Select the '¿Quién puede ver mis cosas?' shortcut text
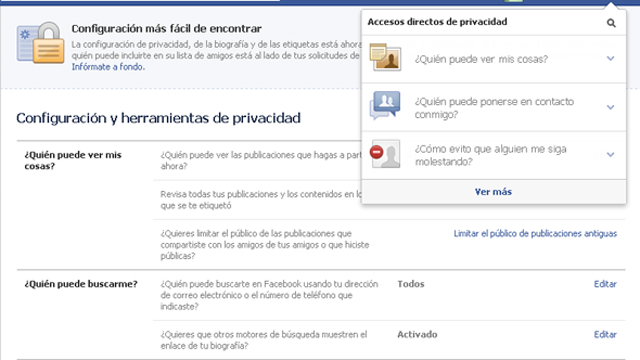This screenshot has height=360, width=640. click(481, 59)
